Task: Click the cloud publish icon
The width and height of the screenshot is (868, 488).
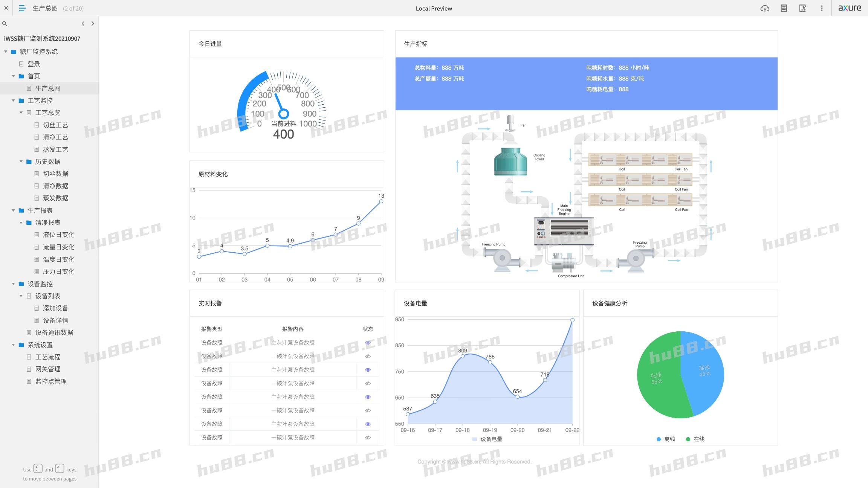Action: (x=764, y=8)
